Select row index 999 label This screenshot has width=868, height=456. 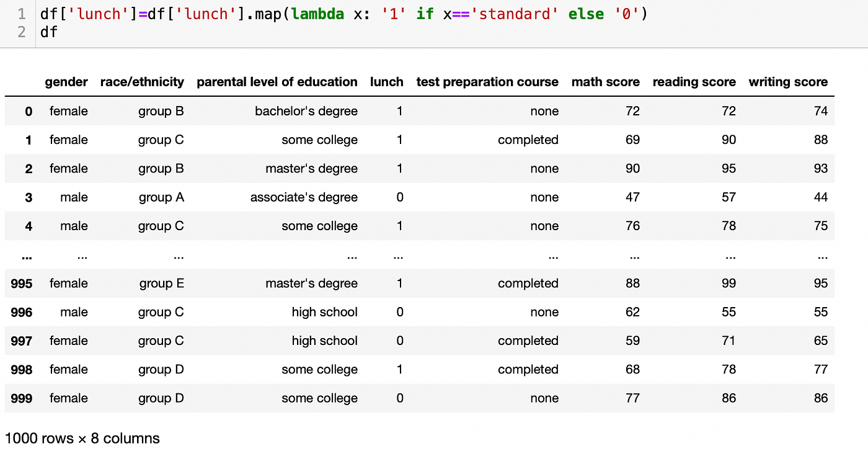coord(22,398)
